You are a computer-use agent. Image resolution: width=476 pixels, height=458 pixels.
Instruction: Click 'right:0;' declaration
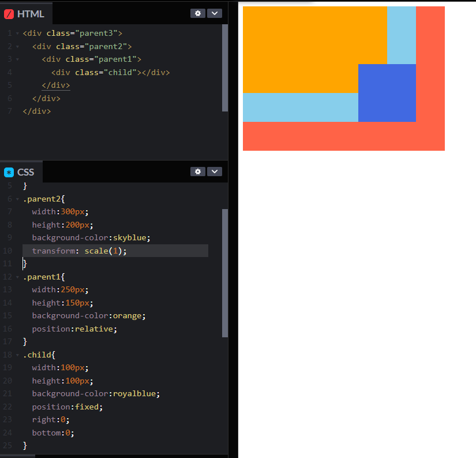coord(51,420)
